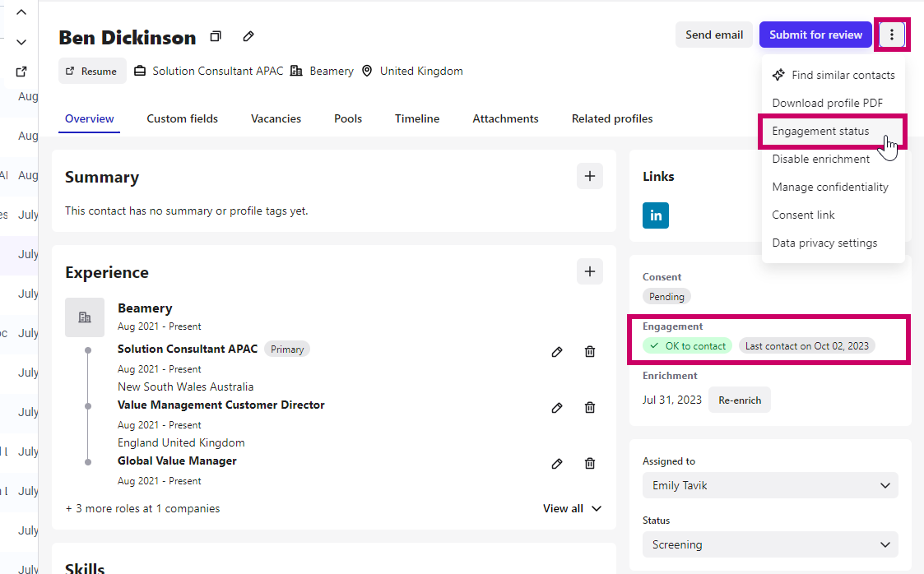The image size is (924, 574).
Task: Click the Send email button
Action: pyautogui.click(x=714, y=35)
